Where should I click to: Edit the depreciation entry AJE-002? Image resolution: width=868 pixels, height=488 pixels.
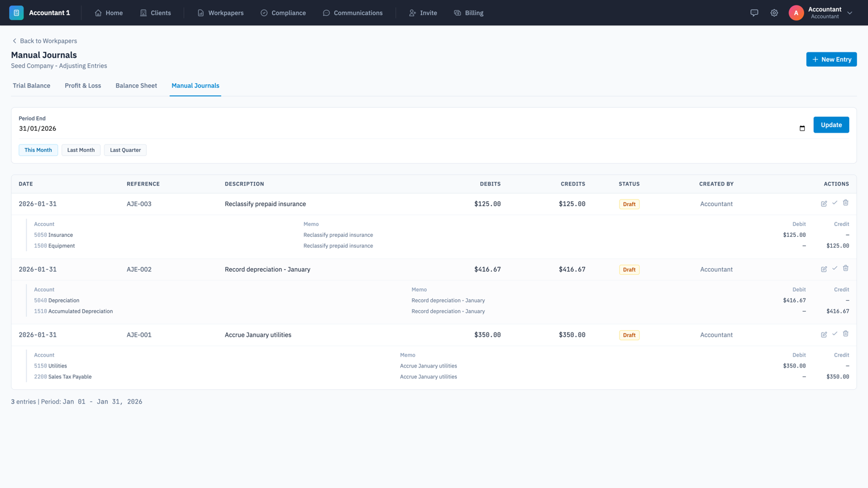click(823, 269)
